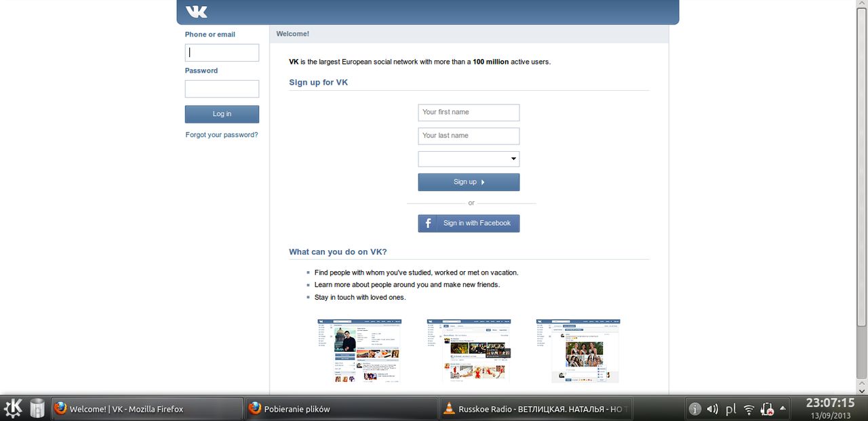Click the pl keyboard layout indicator
This screenshot has height=421, width=868.
[x=731, y=409]
